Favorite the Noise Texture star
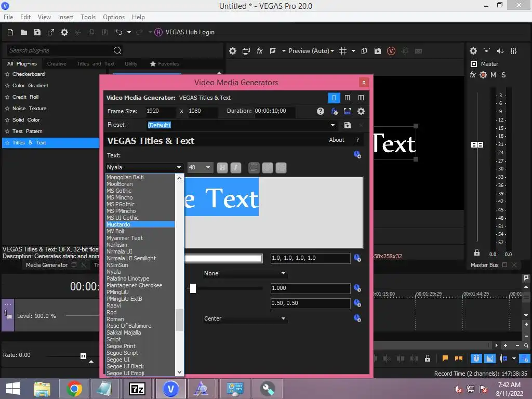 (x=7, y=109)
